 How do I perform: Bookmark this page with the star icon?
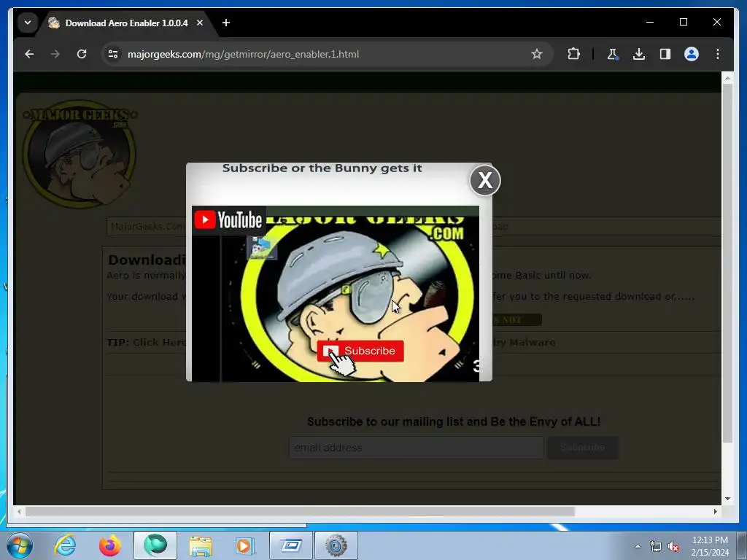(537, 54)
